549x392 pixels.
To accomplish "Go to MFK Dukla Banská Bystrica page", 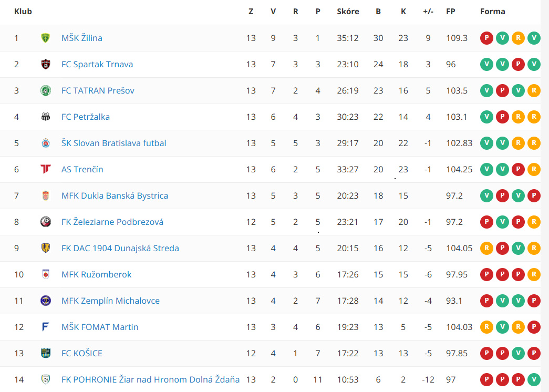I will [x=115, y=195].
